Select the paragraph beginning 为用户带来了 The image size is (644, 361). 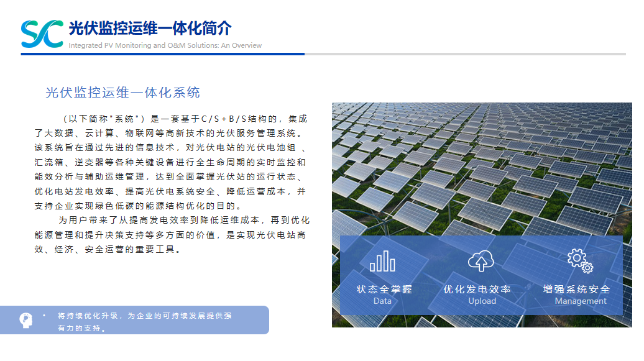(170, 234)
